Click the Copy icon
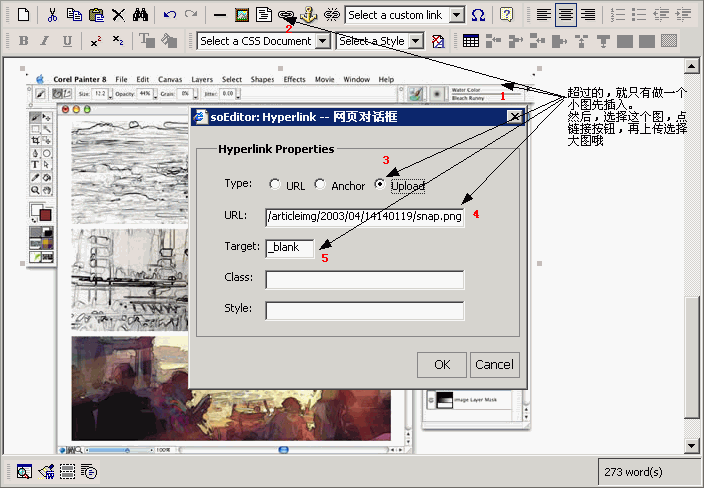 pos(74,15)
